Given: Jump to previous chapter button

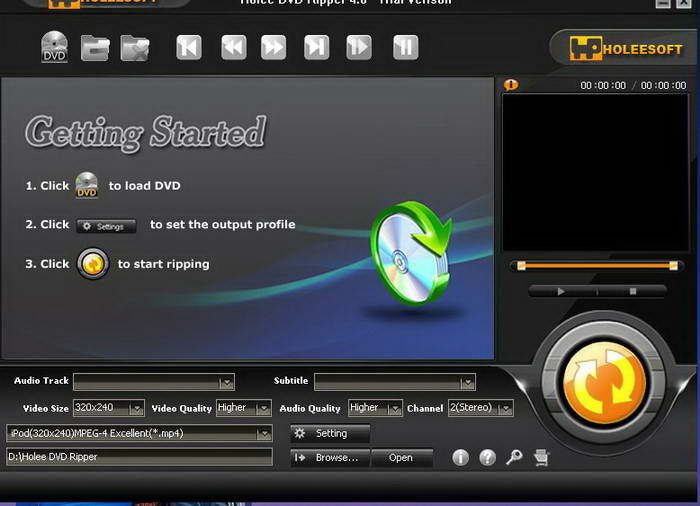Looking at the screenshot, I should 189,47.
